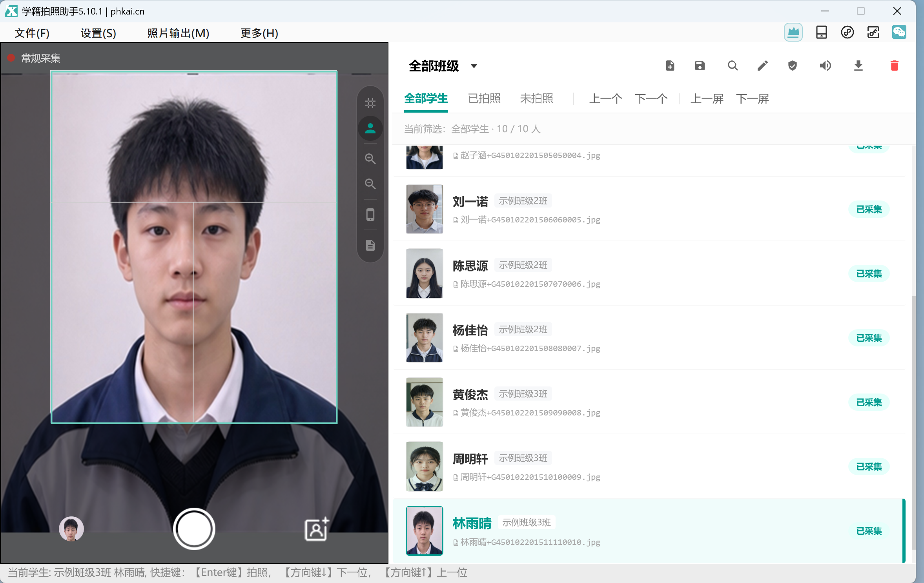Screen dimensions: 924x583
Task: Open the 设置(S) menu
Action: click(98, 33)
